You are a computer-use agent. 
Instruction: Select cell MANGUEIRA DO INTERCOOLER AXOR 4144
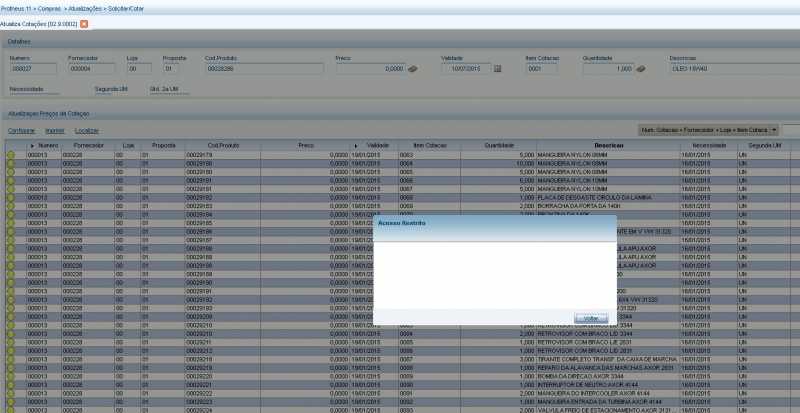point(608,393)
